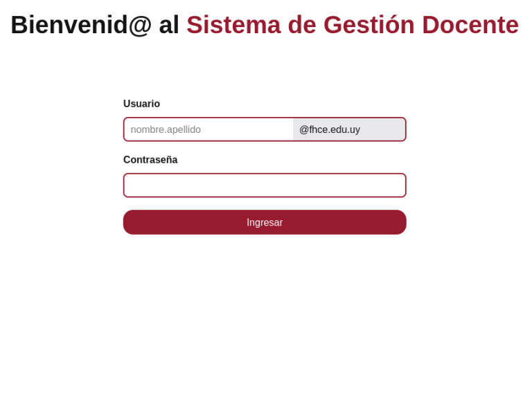The image size is (532, 405).
Task: Click the Usuario username input field
Action: coord(209,129)
